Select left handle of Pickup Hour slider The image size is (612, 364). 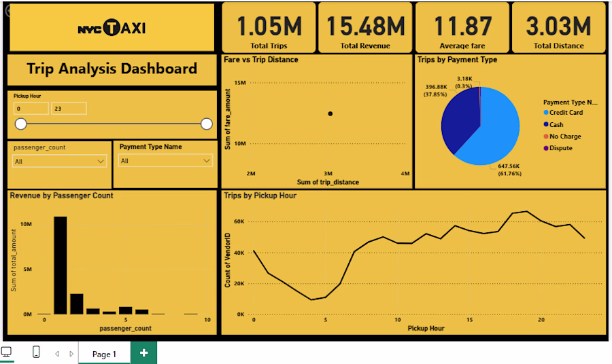pos(20,124)
